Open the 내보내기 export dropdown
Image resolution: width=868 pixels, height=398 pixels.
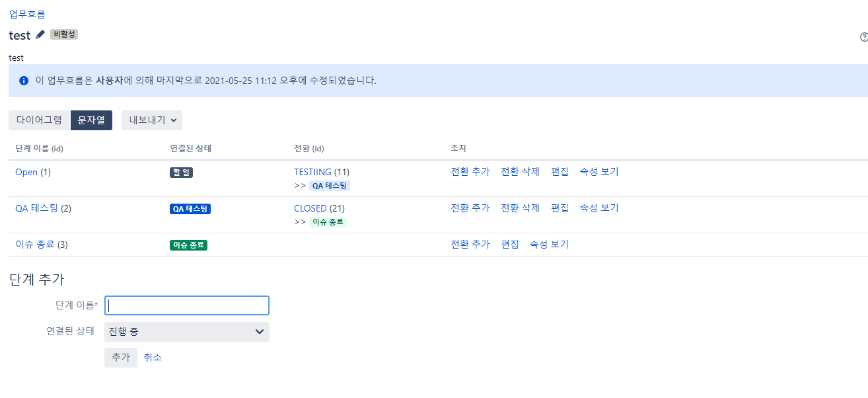click(151, 120)
